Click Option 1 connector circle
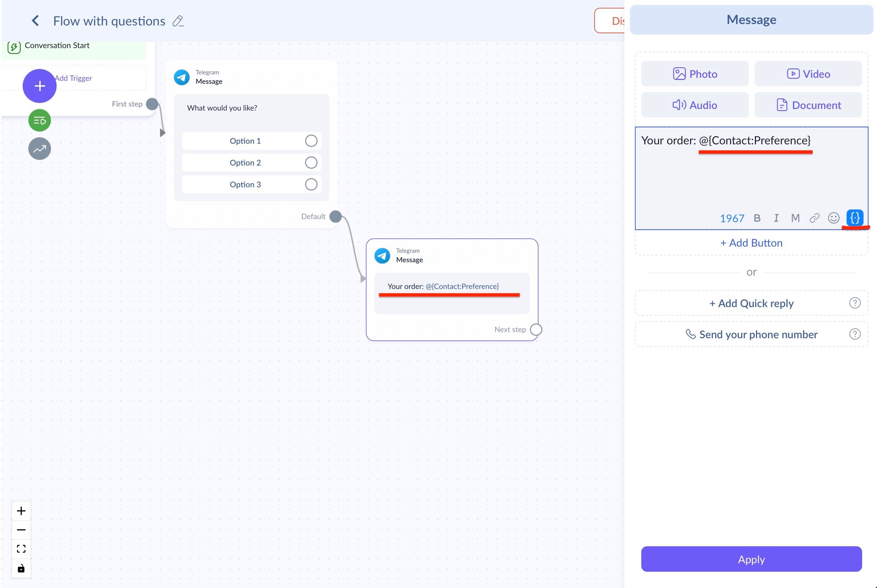The height and width of the screenshot is (588, 877). point(311,140)
